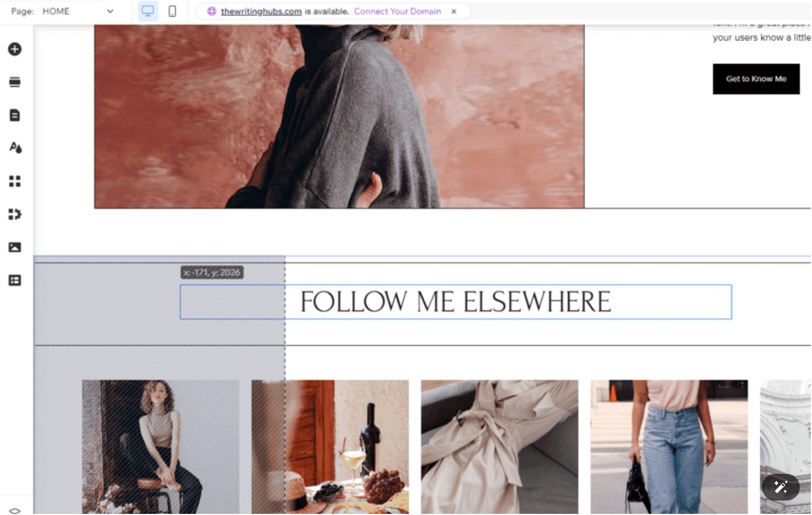Open the Media image icon
812x515 pixels.
(x=15, y=247)
